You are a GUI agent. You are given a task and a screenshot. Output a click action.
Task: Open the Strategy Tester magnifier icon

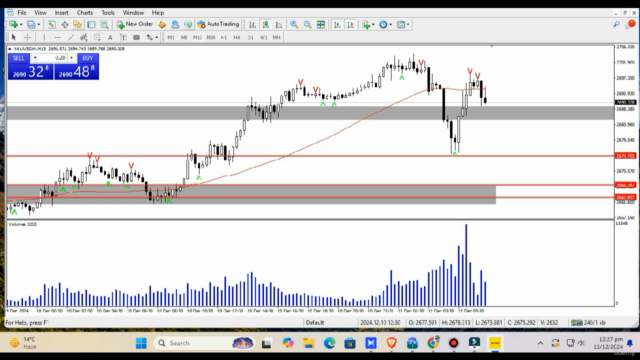coord(104,24)
